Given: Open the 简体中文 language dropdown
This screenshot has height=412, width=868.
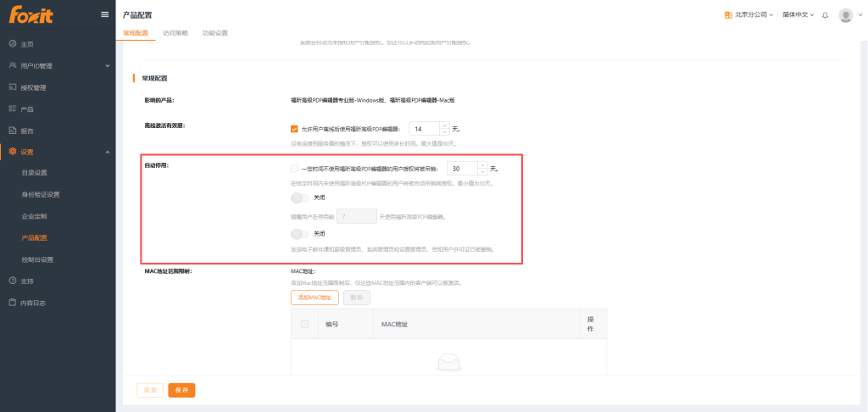Looking at the screenshot, I should coord(798,15).
